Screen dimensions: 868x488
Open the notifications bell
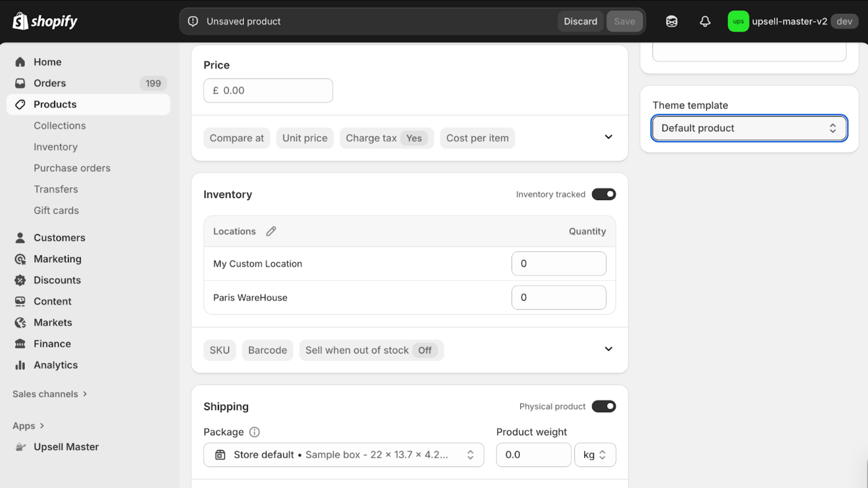[x=705, y=21]
